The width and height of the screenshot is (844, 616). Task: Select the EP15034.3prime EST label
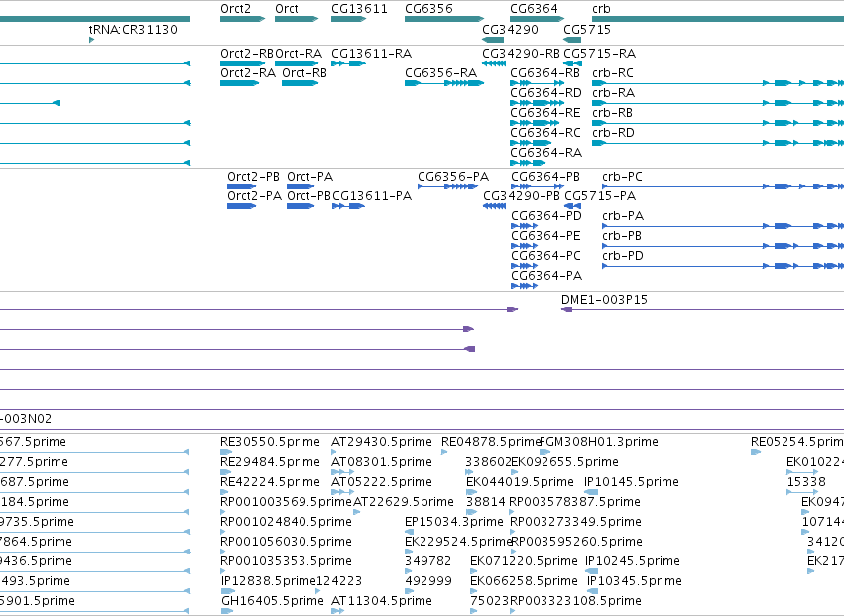454,522
